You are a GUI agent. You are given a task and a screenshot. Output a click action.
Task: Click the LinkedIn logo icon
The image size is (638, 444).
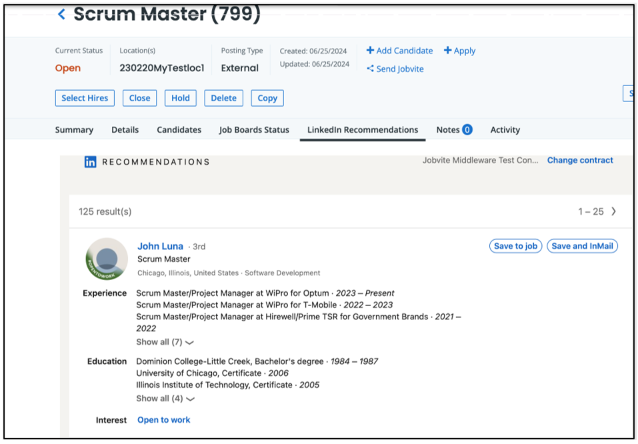coord(90,162)
